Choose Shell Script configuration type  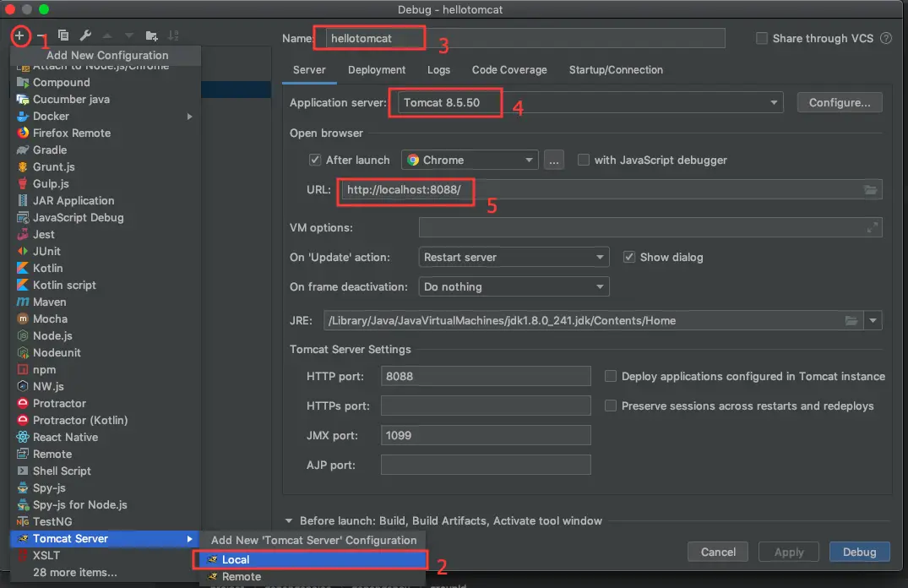(x=104, y=471)
